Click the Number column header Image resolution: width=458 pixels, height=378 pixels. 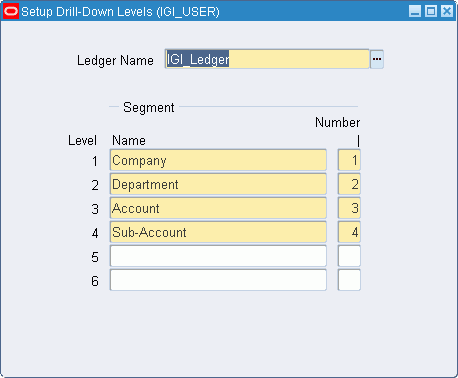point(337,122)
